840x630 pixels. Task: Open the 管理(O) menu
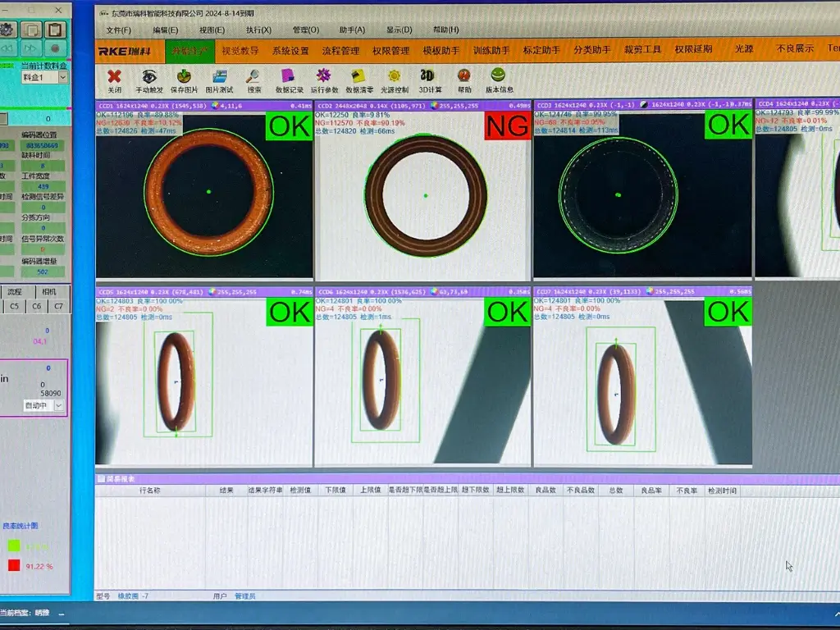pos(306,30)
